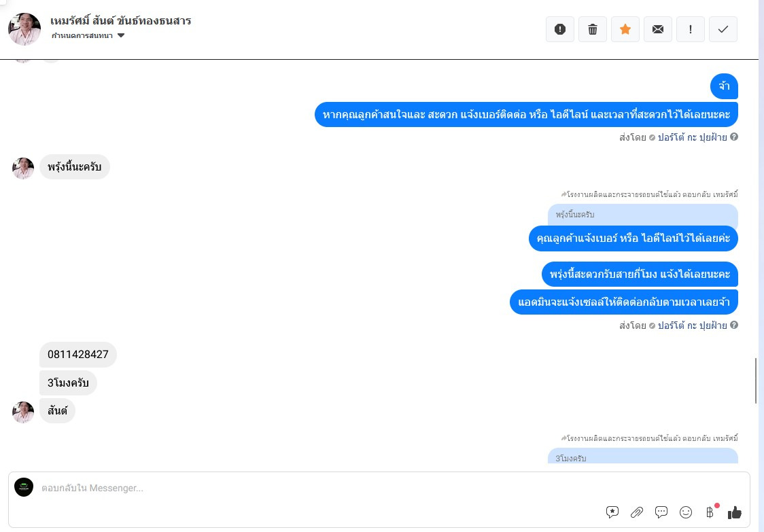This screenshot has height=532, width=764.
Task: Open saved replies speech bubble icon
Action: click(661, 512)
